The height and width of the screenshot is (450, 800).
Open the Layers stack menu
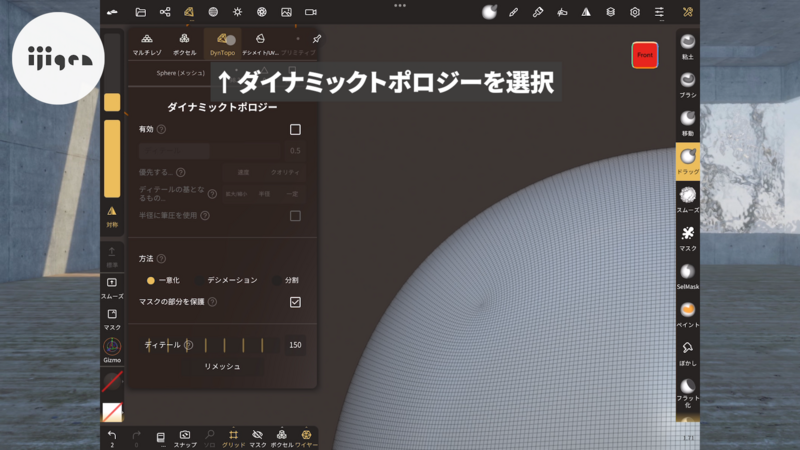[x=611, y=12]
